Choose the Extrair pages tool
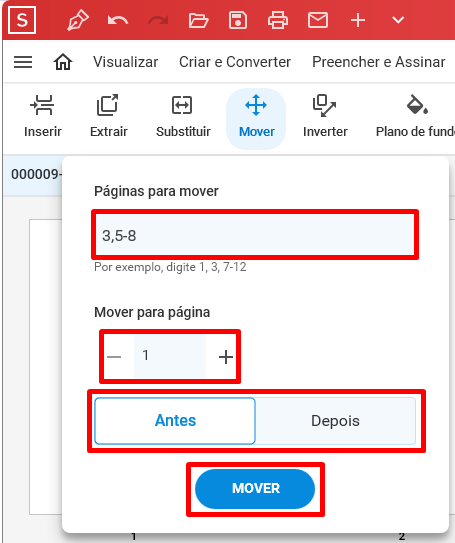The image size is (455, 543). tap(108, 117)
